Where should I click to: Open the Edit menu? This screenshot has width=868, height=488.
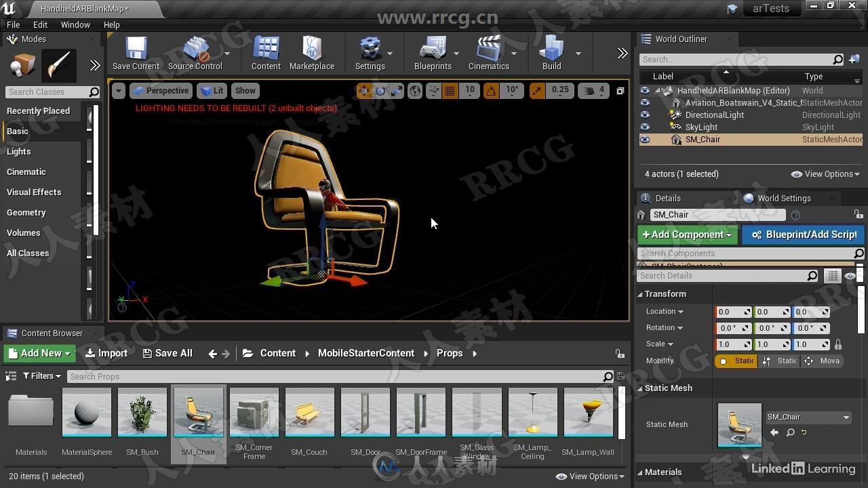tap(40, 24)
